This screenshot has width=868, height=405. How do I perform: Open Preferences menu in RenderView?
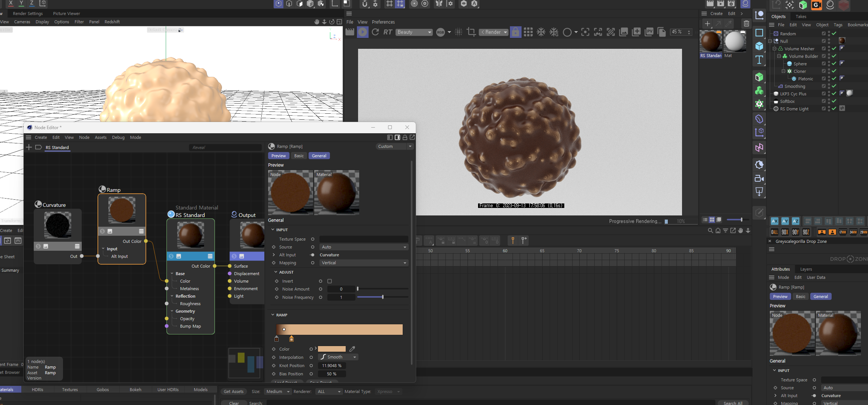tap(383, 22)
